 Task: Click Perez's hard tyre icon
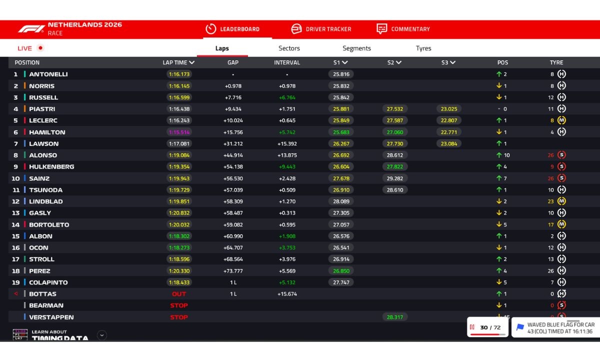[x=561, y=271]
